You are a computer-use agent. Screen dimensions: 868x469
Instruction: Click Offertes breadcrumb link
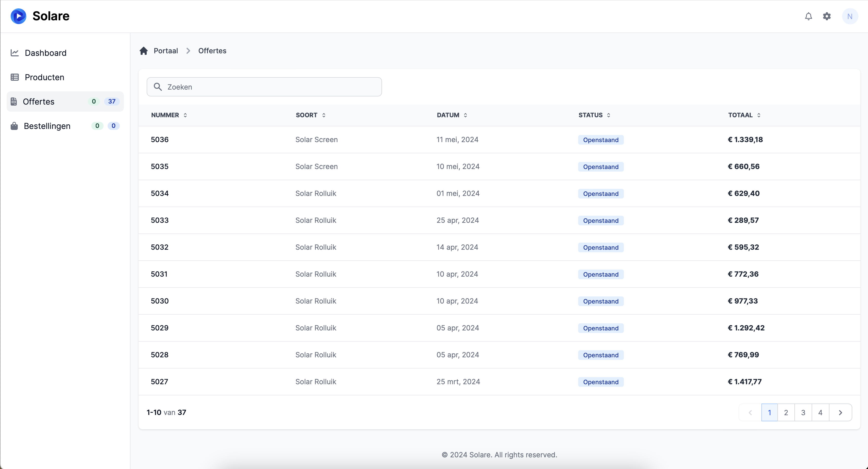[x=212, y=51]
